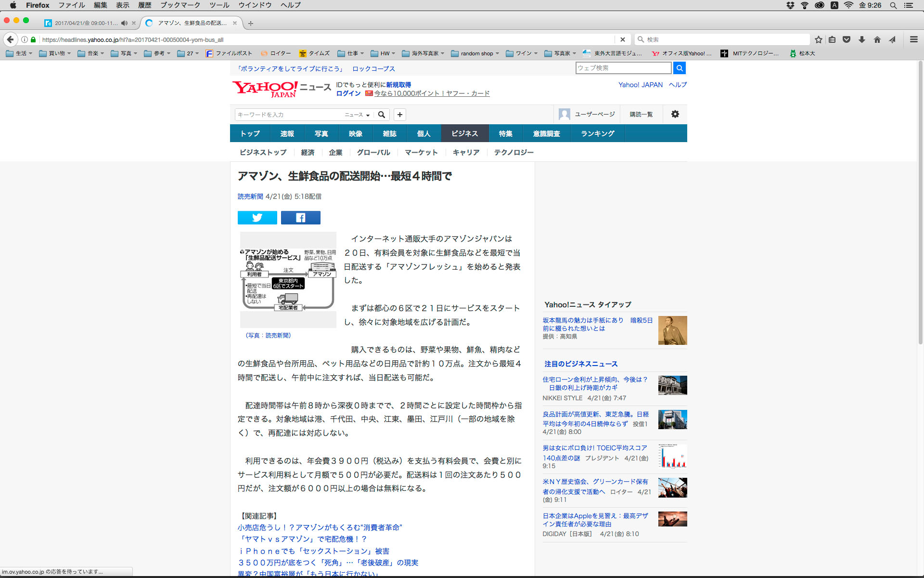Open the ブックマーク menu in menu bar
The height and width of the screenshot is (578, 924).
[x=180, y=5]
